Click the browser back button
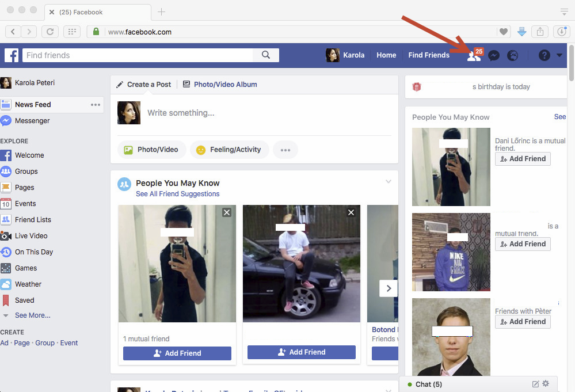This screenshot has width=575, height=392. tap(13, 32)
